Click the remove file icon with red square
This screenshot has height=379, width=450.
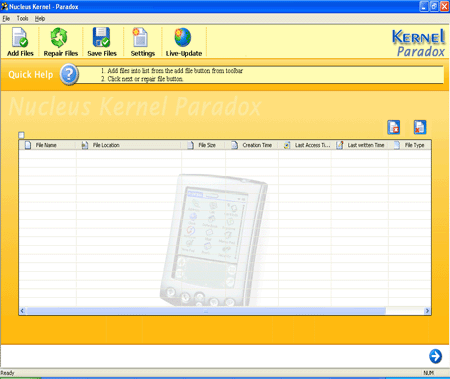[x=394, y=127]
